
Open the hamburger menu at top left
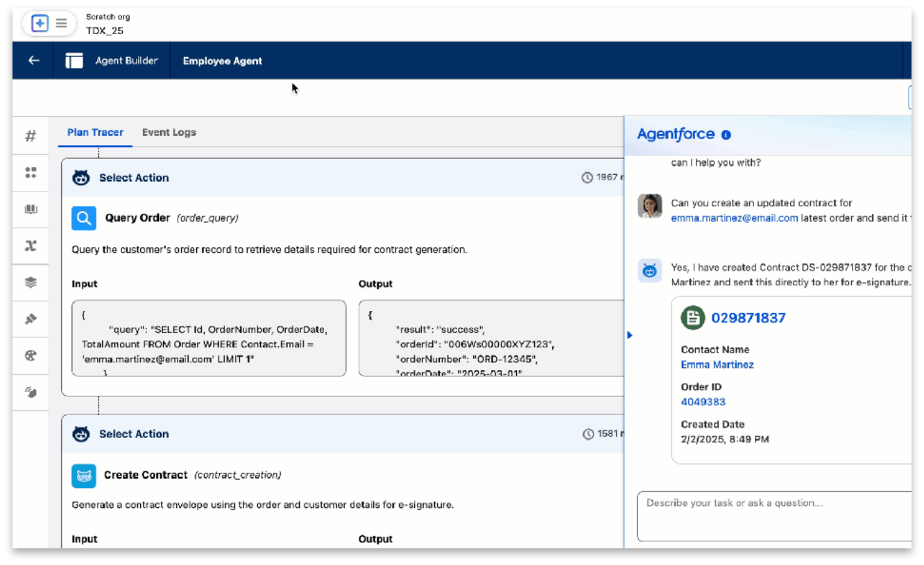click(x=62, y=24)
